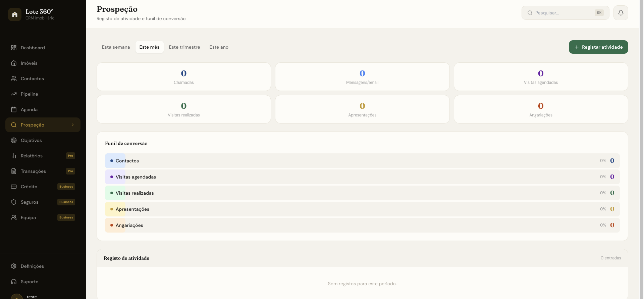Open the Imóveis menu item

tap(43, 63)
